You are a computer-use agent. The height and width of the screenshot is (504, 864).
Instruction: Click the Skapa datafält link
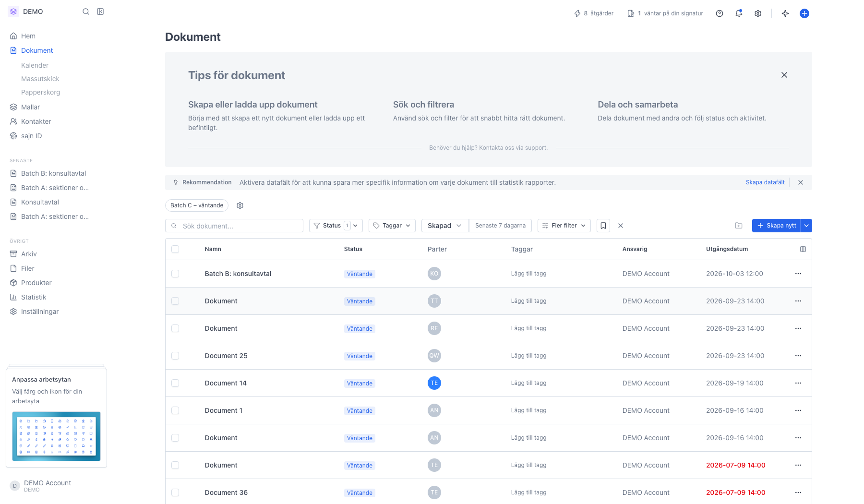(765, 182)
